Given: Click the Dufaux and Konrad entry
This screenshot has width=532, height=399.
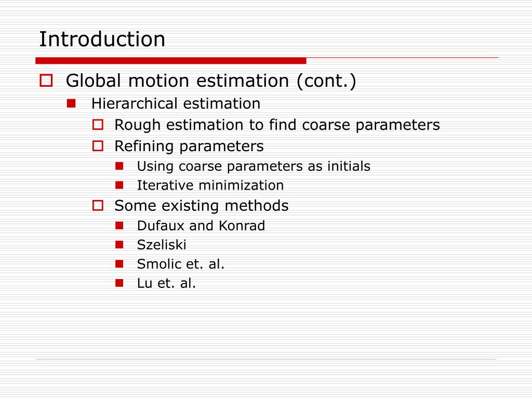Looking at the screenshot, I should (201, 225).
